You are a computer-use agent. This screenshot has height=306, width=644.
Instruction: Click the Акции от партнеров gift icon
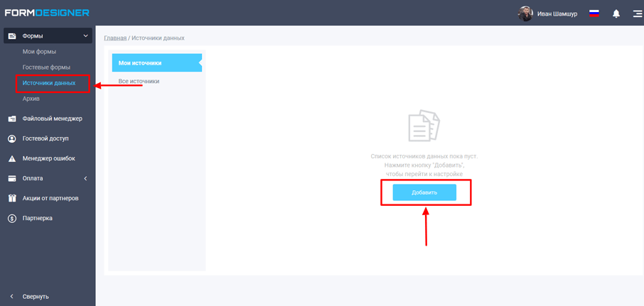pos(12,198)
